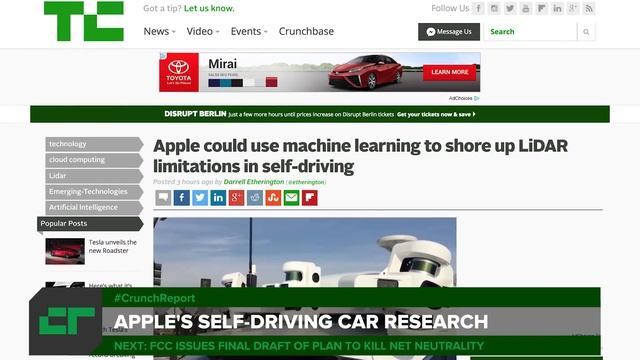
Task: Click the Message Us button
Action: (449, 32)
